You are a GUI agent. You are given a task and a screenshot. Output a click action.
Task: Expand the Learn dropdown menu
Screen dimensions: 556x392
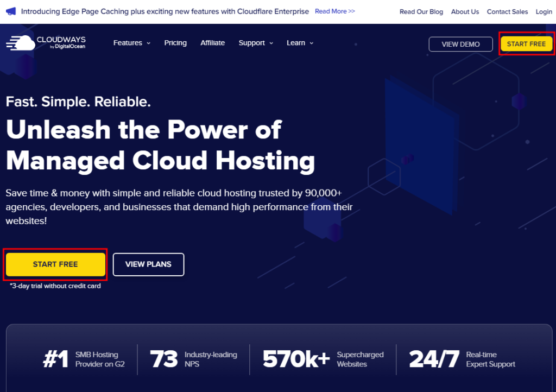click(300, 43)
